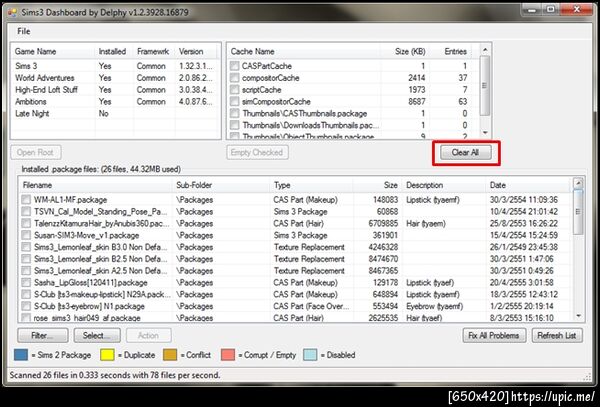Sort cache list by Size (KB) header
The height and width of the screenshot is (407, 600).
click(x=405, y=51)
